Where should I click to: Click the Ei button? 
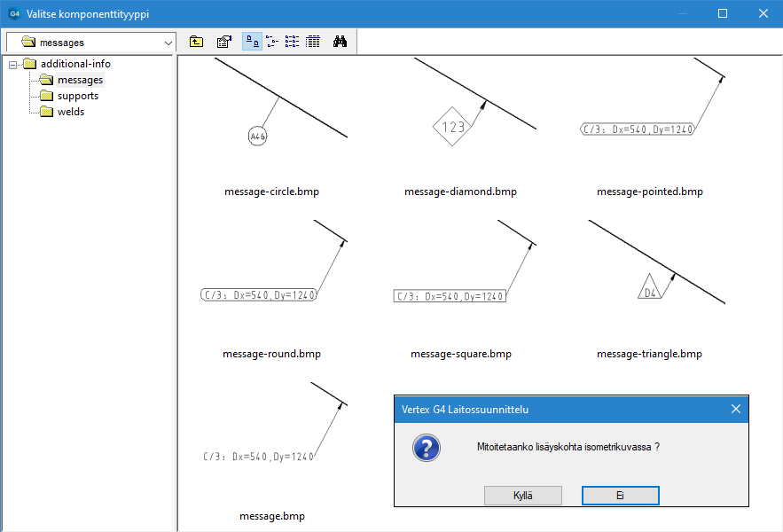click(620, 496)
